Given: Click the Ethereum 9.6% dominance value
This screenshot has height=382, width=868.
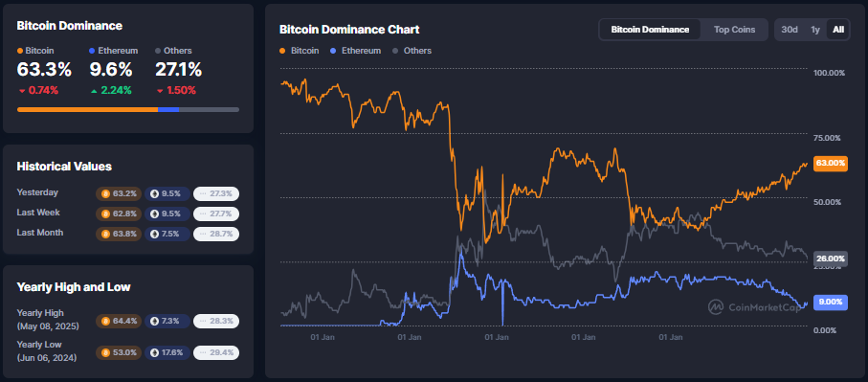Looking at the screenshot, I should [111, 70].
